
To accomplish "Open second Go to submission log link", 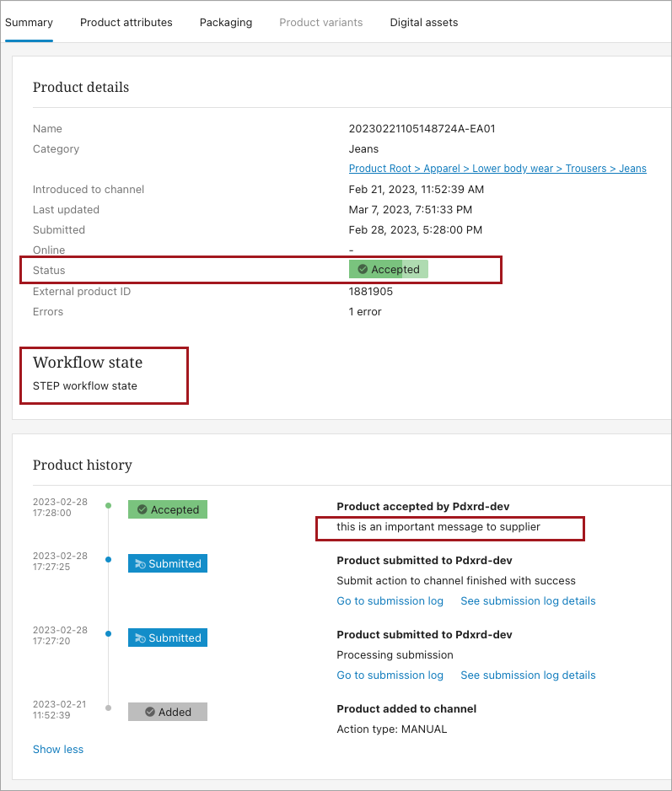I will (x=390, y=675).
